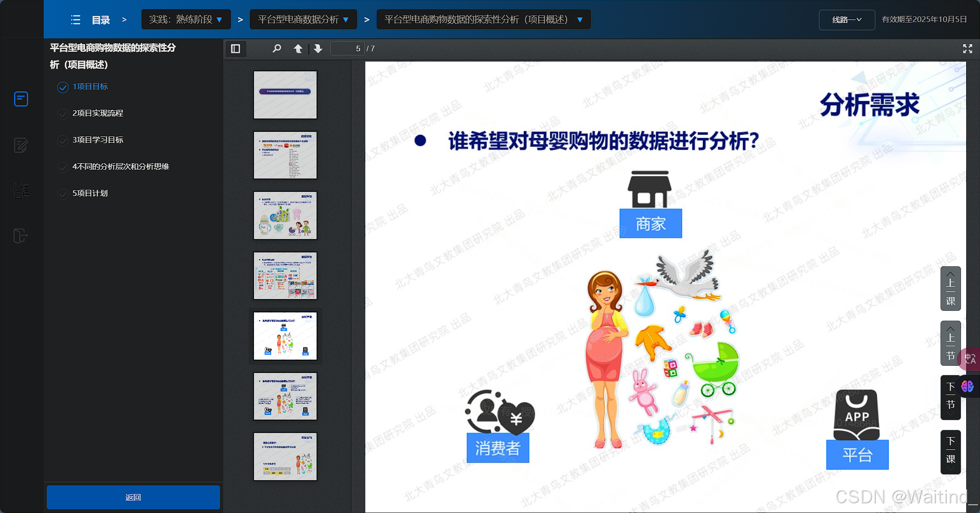The width and height of the screenshot is (980, 513).
Task: Open the 平台型电商数据分析 dropdown
Action: (x=303, y=19)
